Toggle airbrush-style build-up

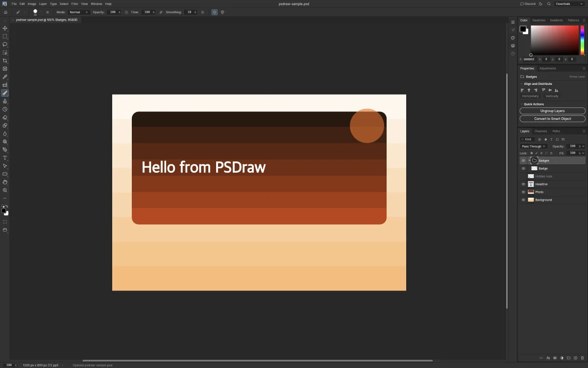point(161,12)
